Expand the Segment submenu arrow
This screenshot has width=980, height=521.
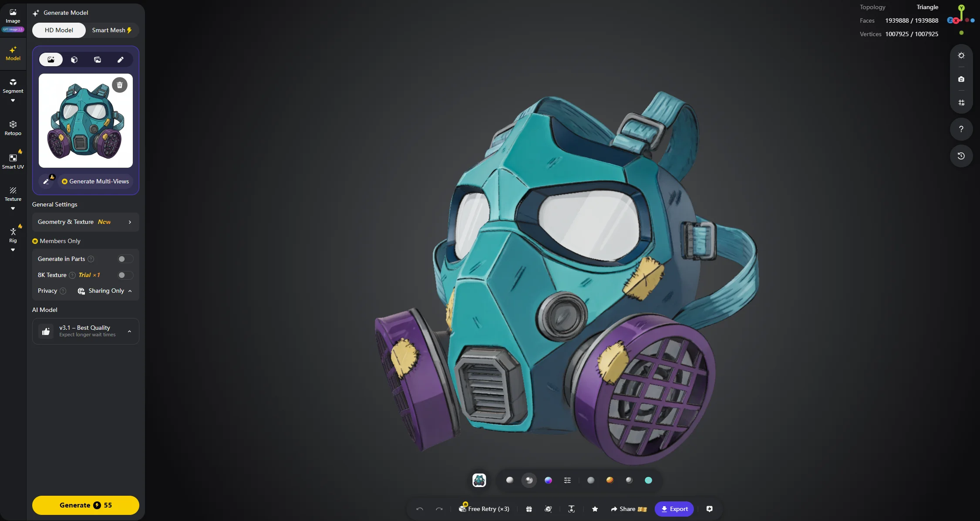(13, 101)
